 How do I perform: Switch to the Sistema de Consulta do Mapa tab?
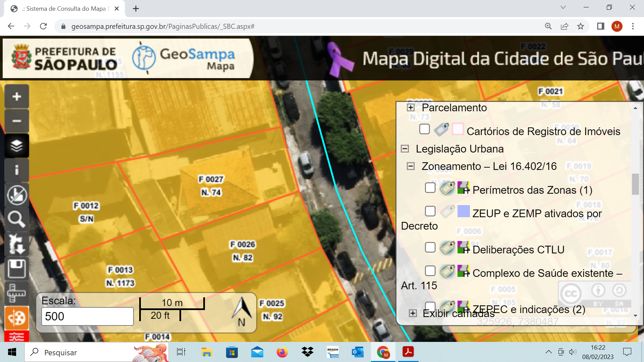point(64,9)
